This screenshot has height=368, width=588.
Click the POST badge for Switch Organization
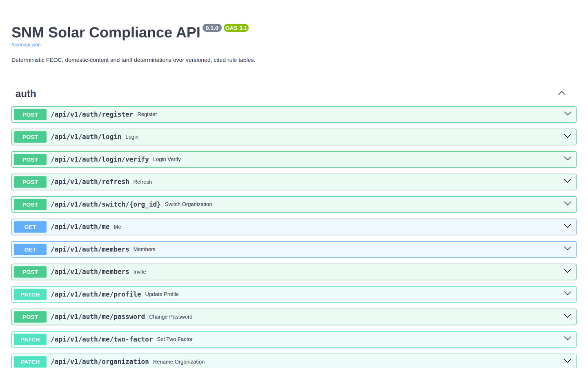(x=30, y=204)
